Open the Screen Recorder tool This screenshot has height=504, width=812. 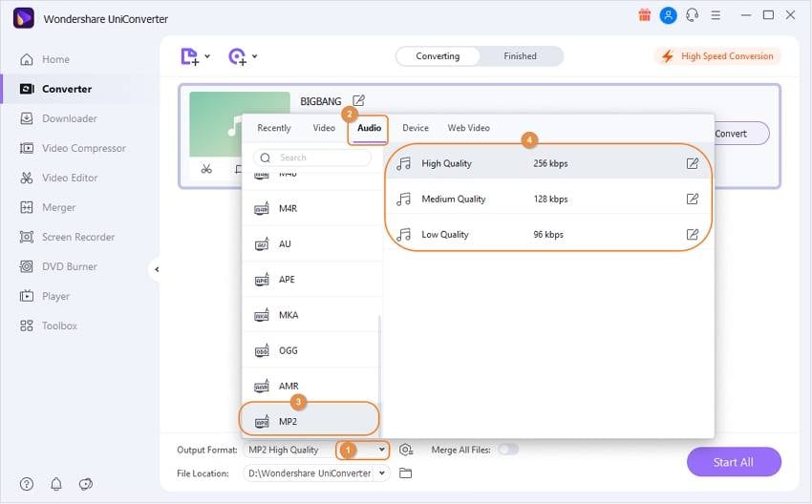pyautogui.click(x=67, y=237)
